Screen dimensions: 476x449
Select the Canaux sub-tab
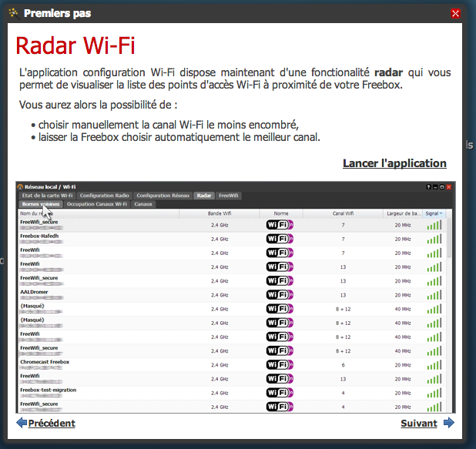(143, 204)
